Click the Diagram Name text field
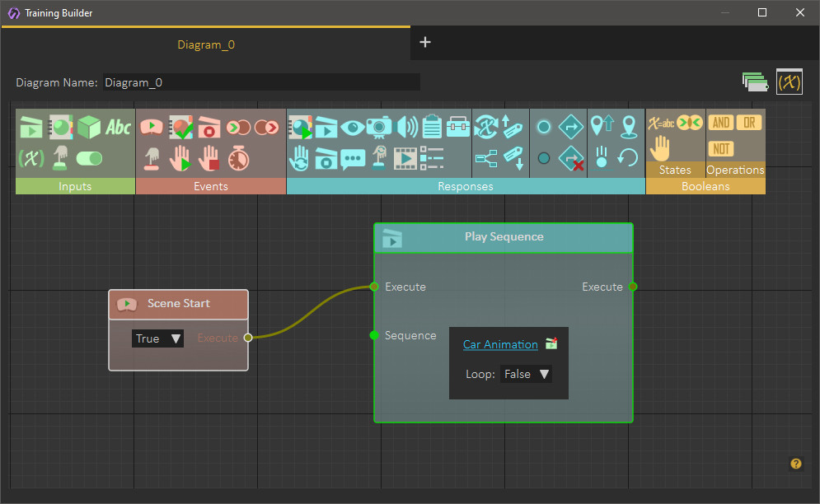This screenshot has height=504, width=820. [x=261, y=82]
